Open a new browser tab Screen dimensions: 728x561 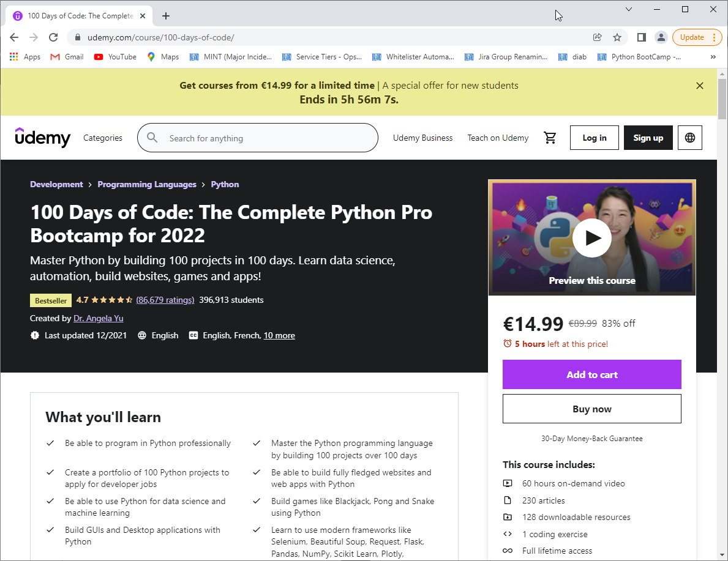(166, 16)
